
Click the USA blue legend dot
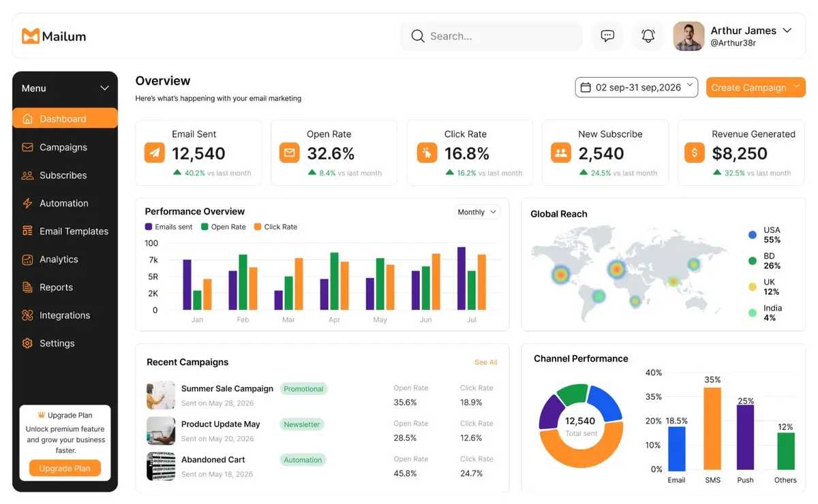753,235
